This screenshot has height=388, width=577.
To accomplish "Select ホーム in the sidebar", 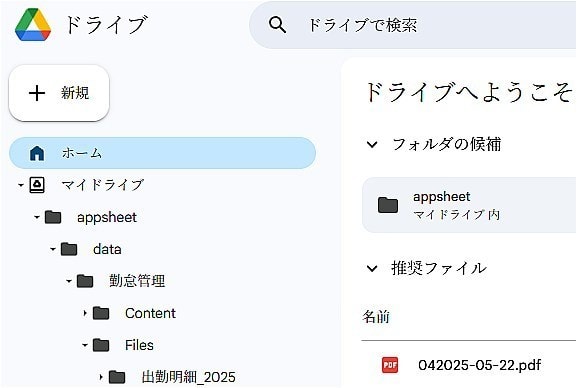I will pos(162,153).
